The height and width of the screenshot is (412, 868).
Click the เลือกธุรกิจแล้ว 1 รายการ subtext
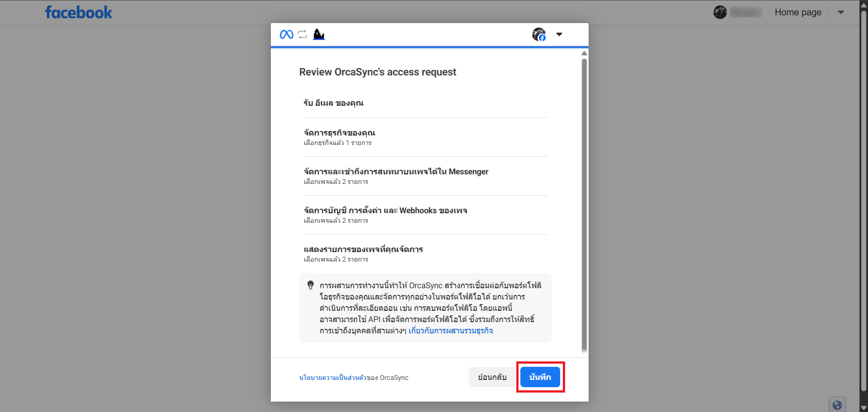click(x=338, y=143)
